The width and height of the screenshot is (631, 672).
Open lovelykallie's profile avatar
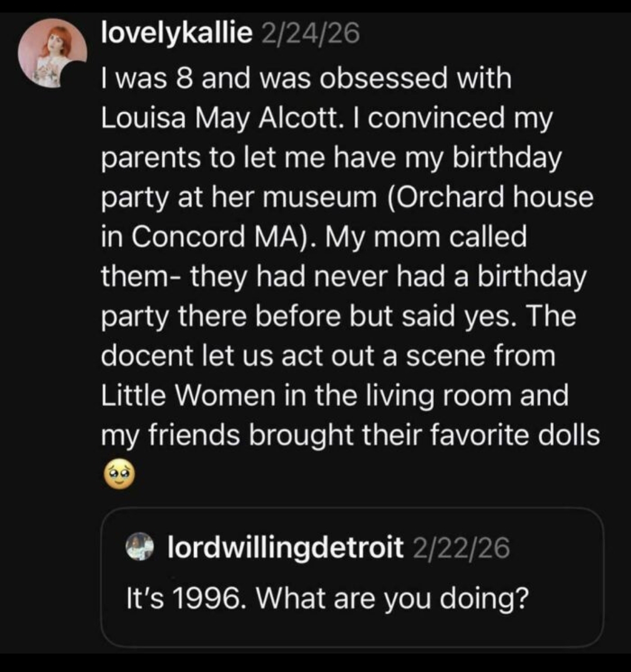[x=52, y=53]
